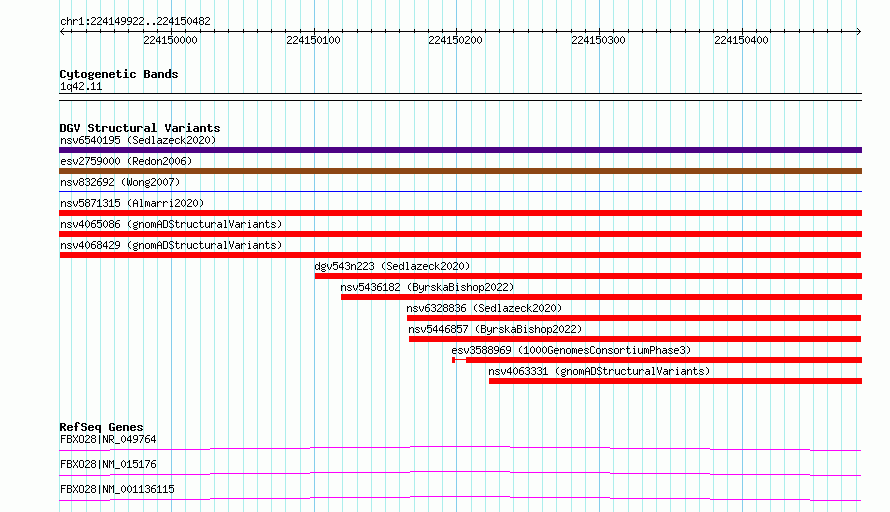Click the FBXO28|NR_049764 transcript label
The height and width of the screenshot is (512, 890).
pos(108,439)
